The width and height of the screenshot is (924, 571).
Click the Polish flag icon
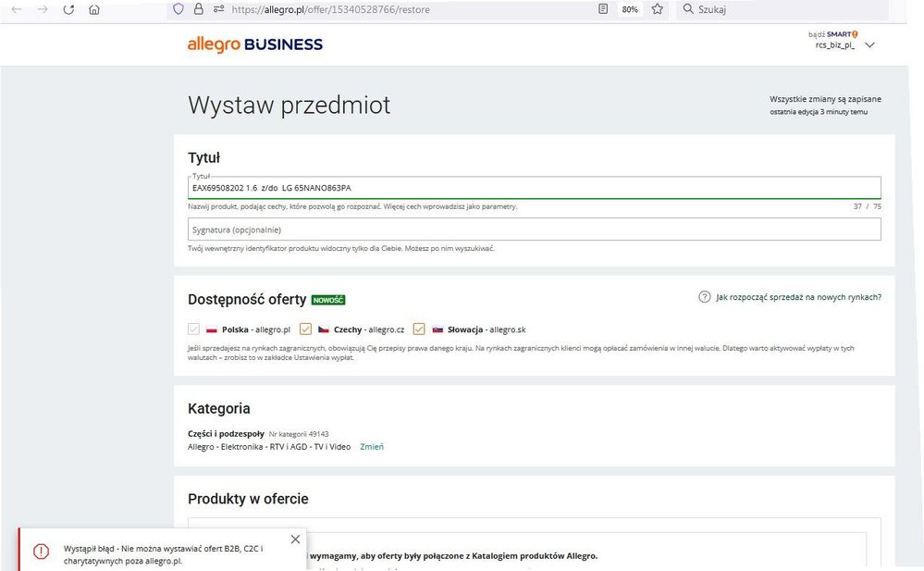coord(212,329)
